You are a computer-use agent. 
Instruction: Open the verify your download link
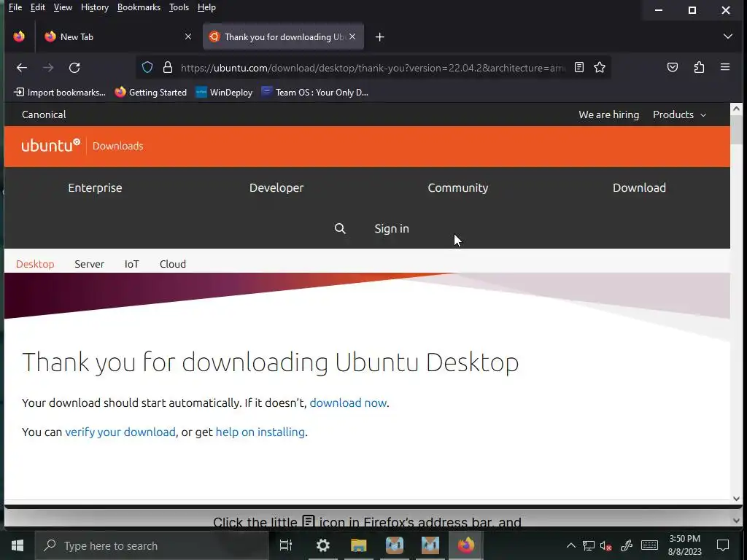pyautogui.click(x=120, y=432)
